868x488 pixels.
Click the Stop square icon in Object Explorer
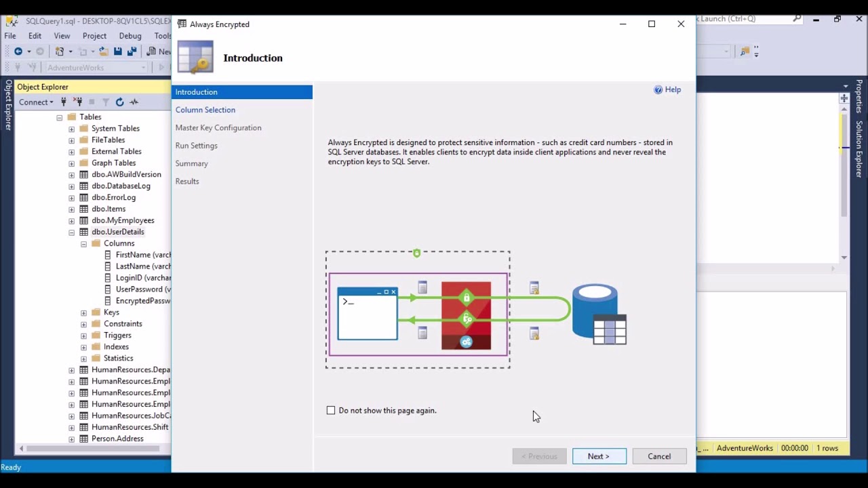pyautogui.click(x=92, y=102)
